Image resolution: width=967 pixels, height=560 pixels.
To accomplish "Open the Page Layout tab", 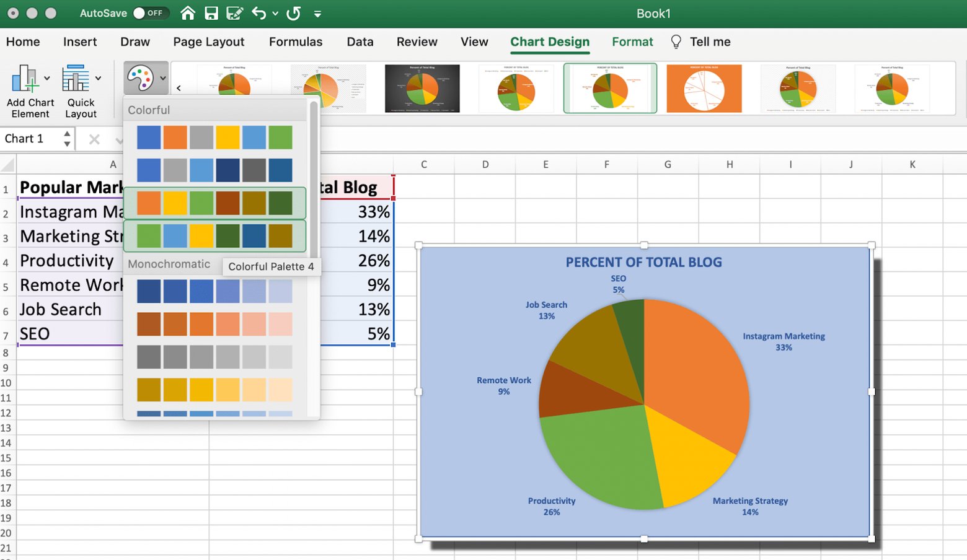I will point(208,42).
